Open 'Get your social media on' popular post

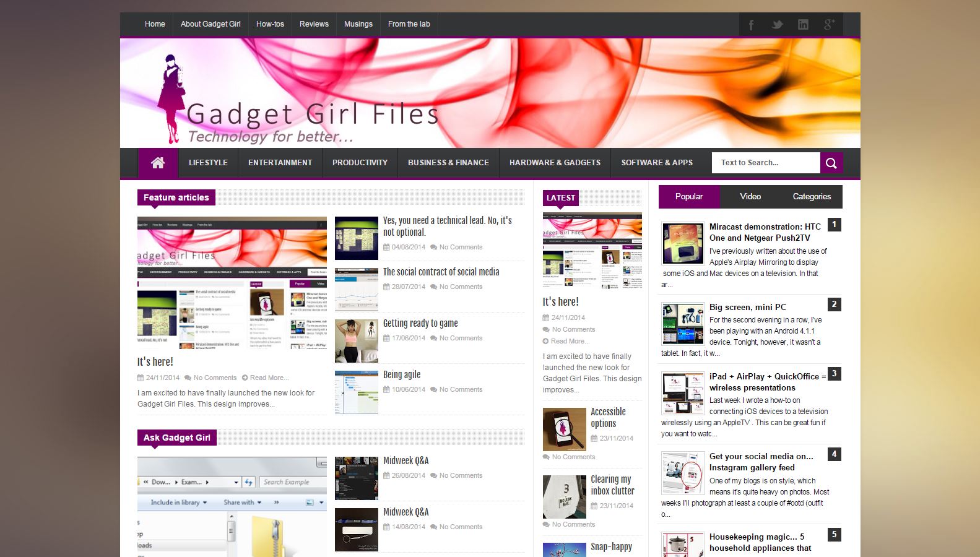761,462
